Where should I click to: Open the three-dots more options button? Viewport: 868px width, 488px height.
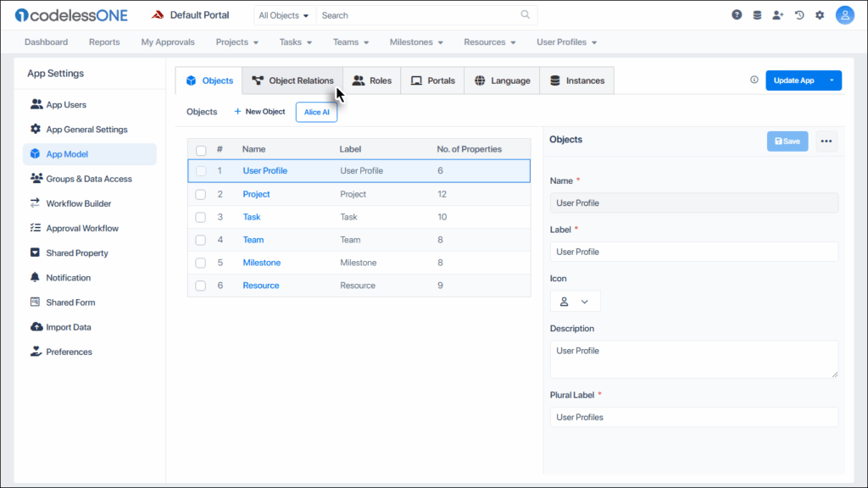tap(826, 141)
